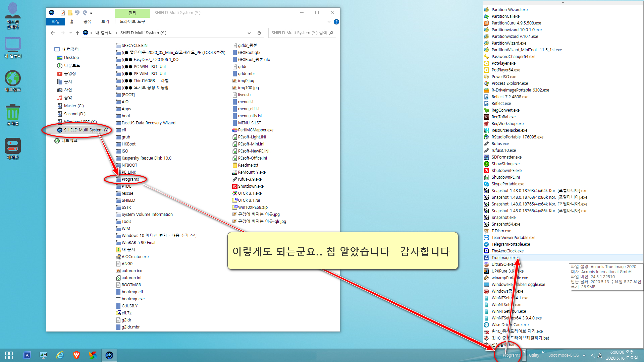
Task: Select the Kaspersky Rescue Disk 10.0 folder
Action: [x=144, y=158]
